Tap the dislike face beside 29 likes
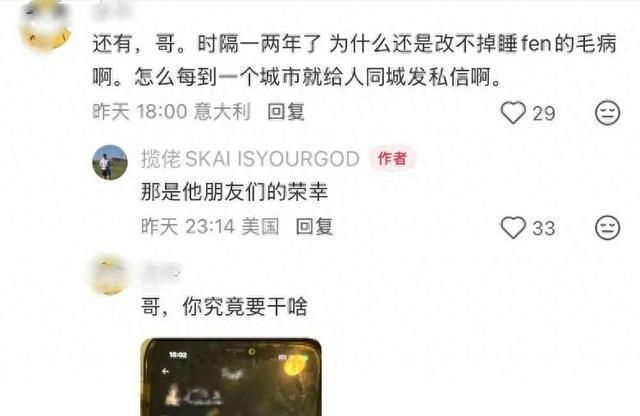This screenshot has height=416, width=640. tap(607, 113)
